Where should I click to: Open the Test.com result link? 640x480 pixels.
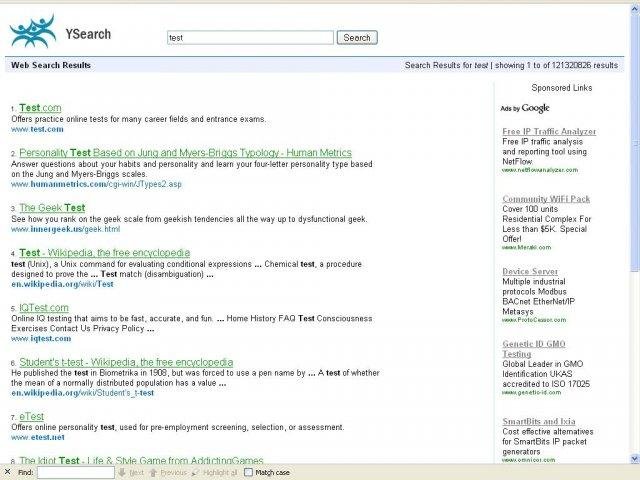[x=40, y=108]
